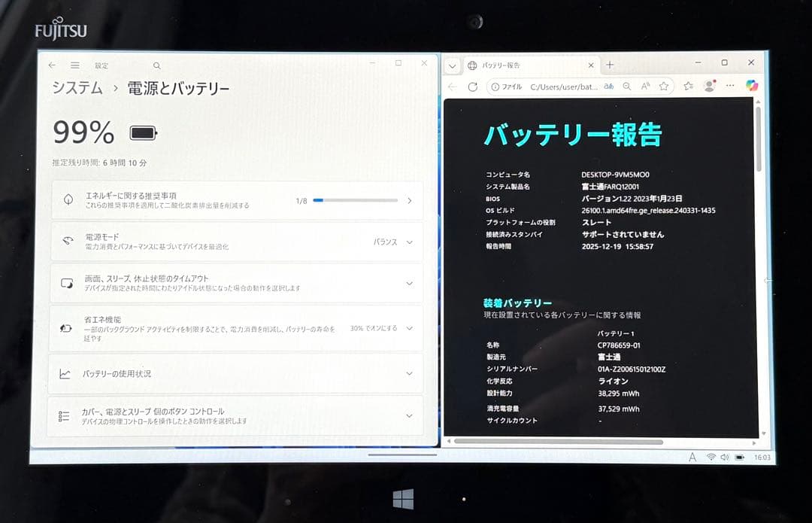This screenshot has width=812, height=523.
Task: Toggle the Settings navigation hamburger menu
Action: (x=74, y=65)
